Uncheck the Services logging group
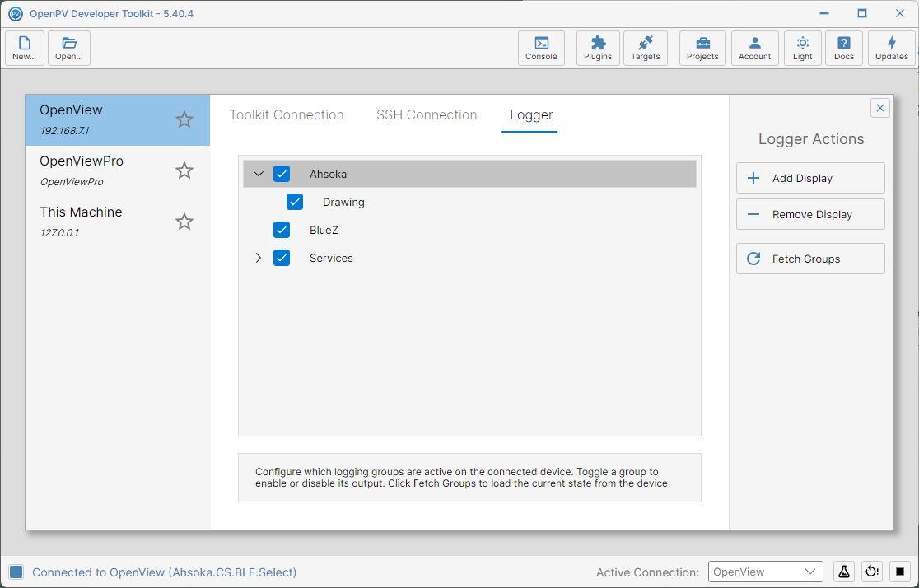The width and height of the screenshot is (919, 588). point(282,258)
